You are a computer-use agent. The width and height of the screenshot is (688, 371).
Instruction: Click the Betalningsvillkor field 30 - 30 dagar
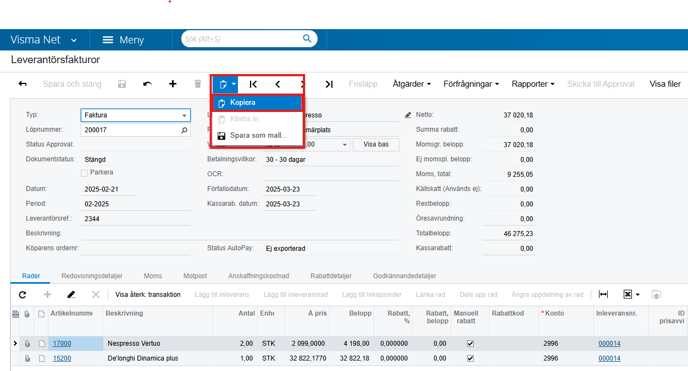pyautogui.click(x=330, y=160)
